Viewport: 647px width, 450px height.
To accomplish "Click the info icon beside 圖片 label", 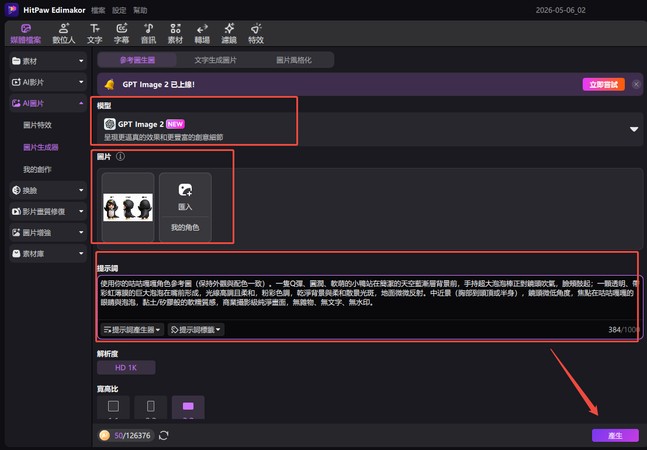I will point(120,156).
